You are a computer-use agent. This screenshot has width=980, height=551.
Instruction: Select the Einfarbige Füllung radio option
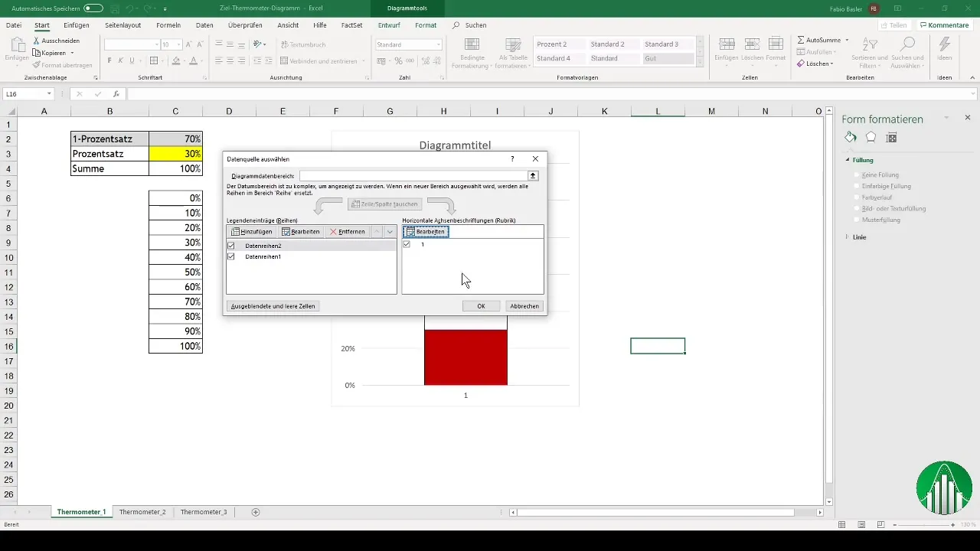[857, 186]
